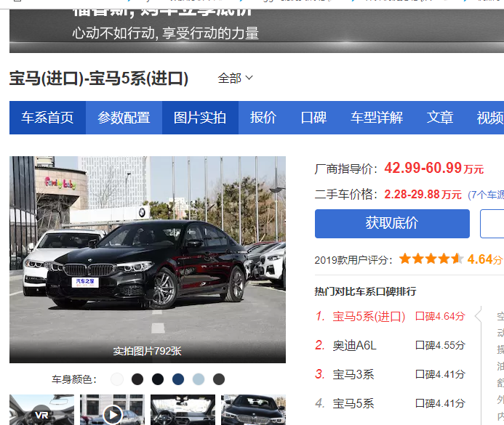Go to 车系首页 tab
The height and width of the screenshot is (425, 504).
coord(47,118)
